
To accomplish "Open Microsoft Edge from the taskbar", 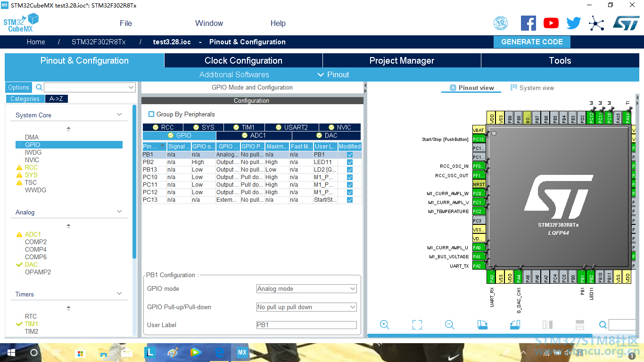I will (x=220, y=353).
